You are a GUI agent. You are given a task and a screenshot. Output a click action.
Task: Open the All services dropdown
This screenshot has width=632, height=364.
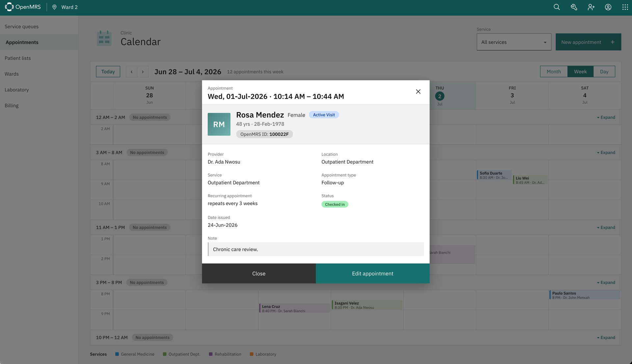(513, 42)
